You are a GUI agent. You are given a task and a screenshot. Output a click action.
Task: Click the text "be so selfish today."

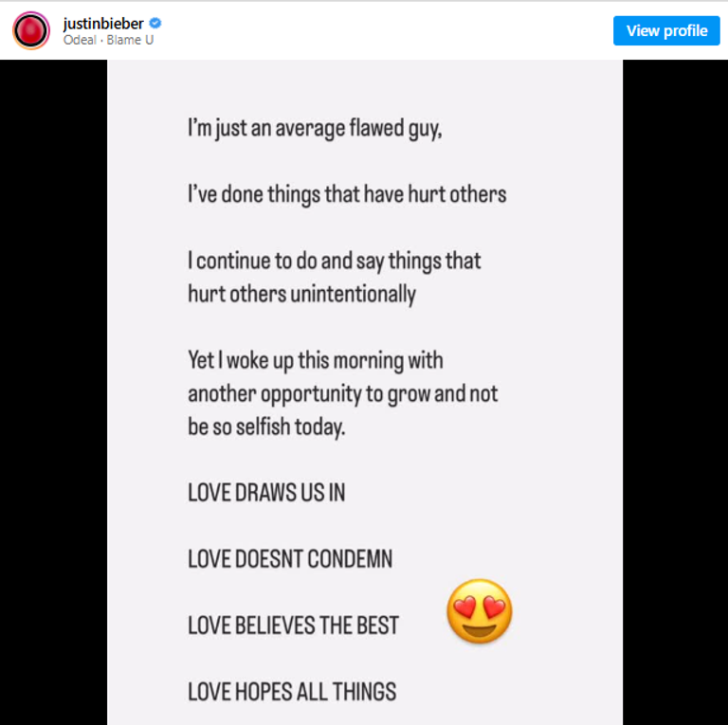click(266, 427)
